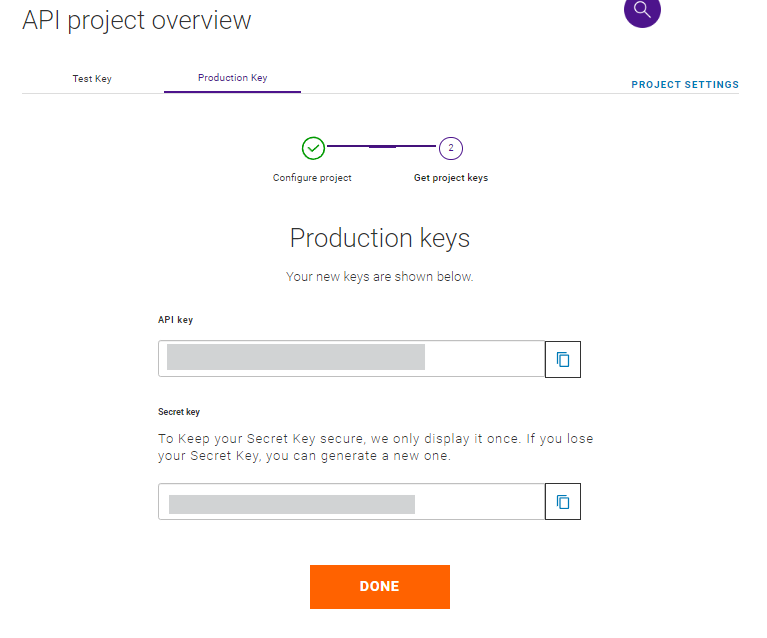Select the Production Key tab
The image size is (767, 638).
232,78
